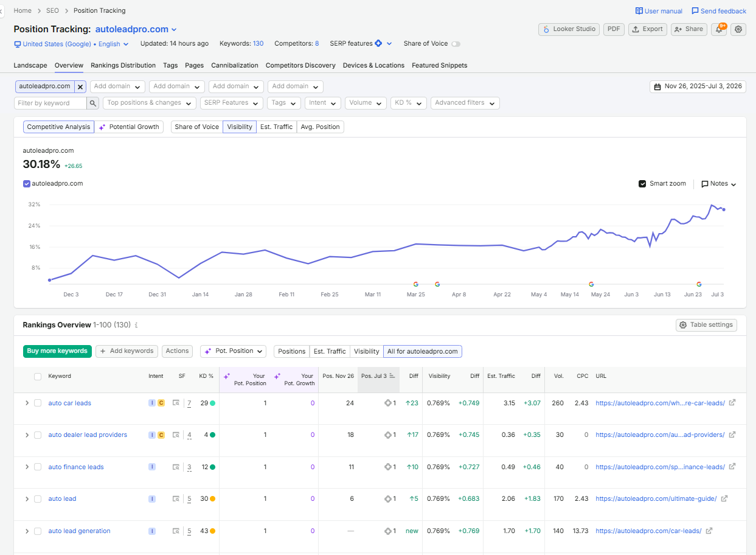Open United States (Google) English location dropdown
756x555 pixels.
pos(72,44)
